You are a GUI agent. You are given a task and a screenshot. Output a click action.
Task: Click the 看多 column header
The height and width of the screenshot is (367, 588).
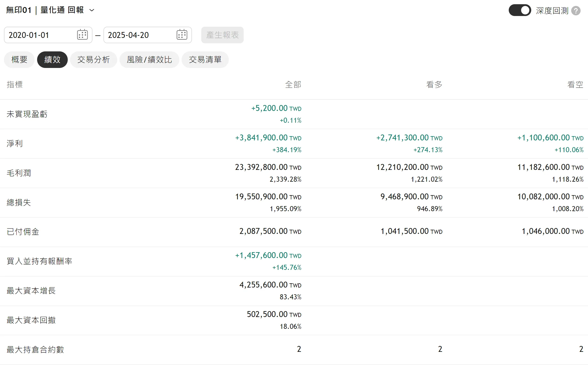pyautogui.click(x=434, y=85)
